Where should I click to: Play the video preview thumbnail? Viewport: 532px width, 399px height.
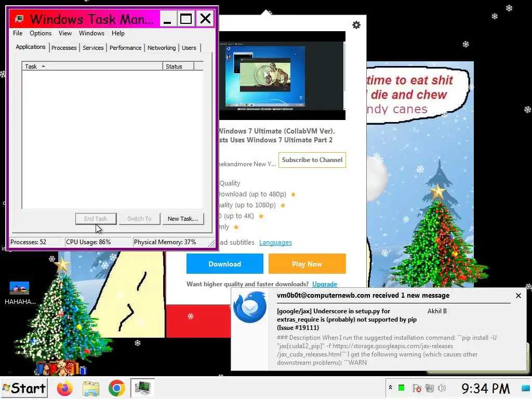click(x=265, y=75)
